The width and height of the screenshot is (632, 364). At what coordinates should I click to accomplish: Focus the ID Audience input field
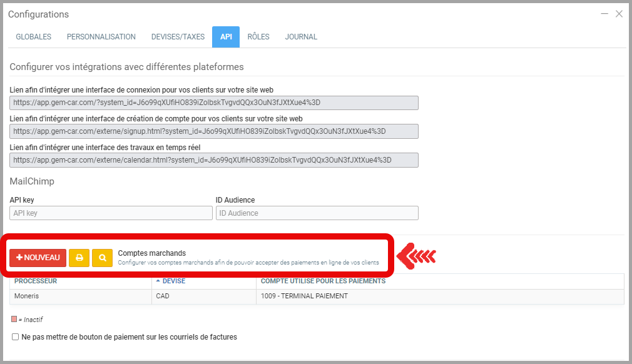(317, 213)
